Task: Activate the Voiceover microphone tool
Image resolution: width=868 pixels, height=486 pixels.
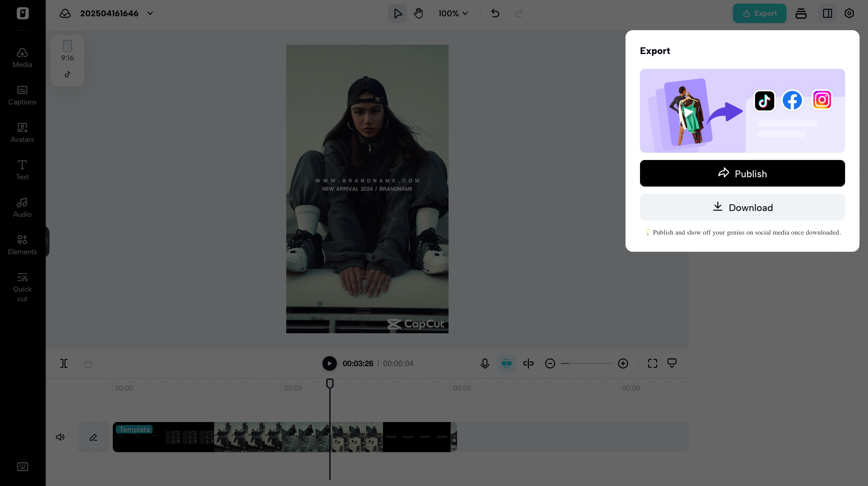Action: pyautogui.click(x=485, y=363)
